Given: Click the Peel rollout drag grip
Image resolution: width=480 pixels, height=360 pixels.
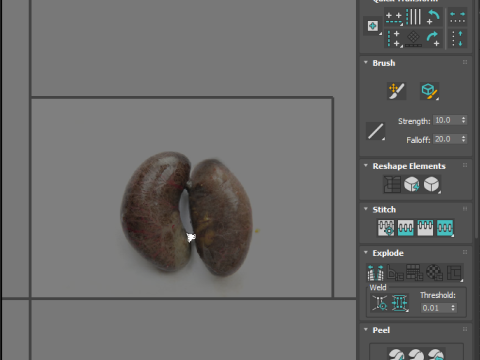Looking at the screenshot, I should 465,329.
